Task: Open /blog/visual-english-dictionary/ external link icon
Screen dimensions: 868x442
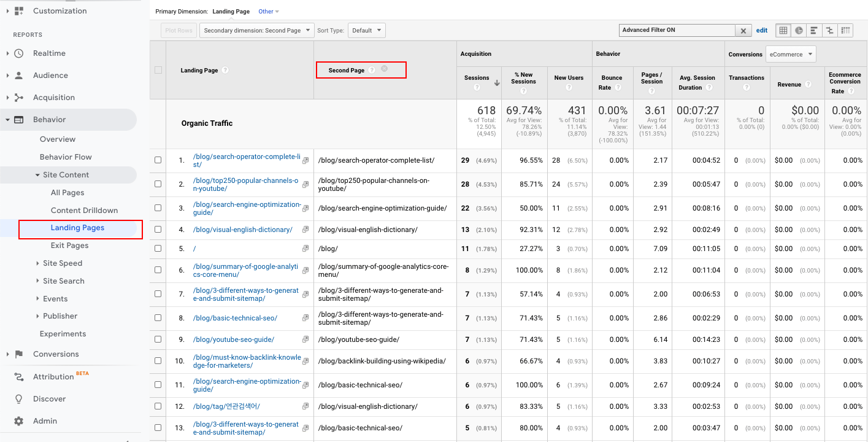Action: pos(305,230)
